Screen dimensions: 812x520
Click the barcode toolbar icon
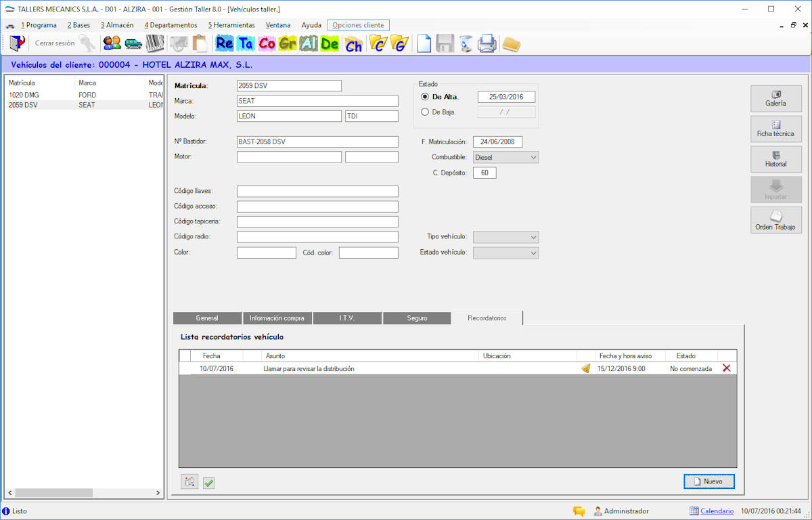pos(155,43)
